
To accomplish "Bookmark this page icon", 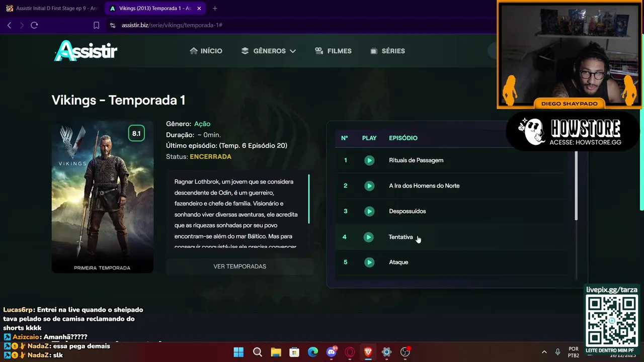I will (97, 25).
